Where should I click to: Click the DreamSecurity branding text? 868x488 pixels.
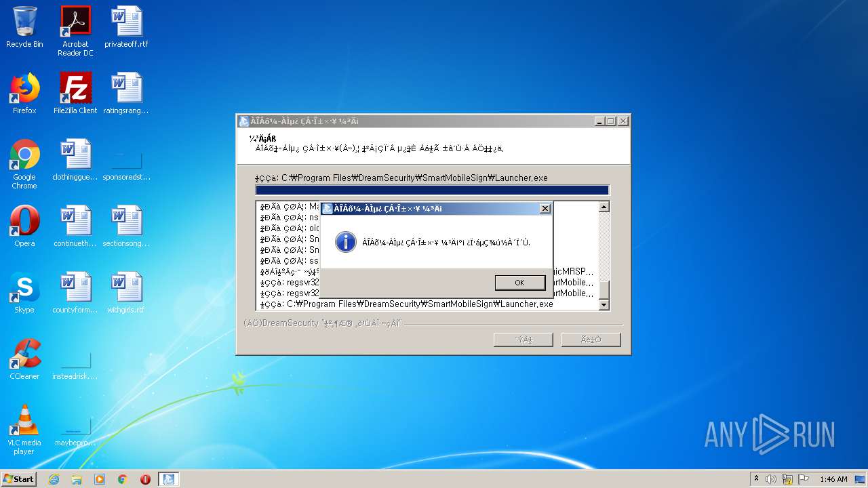click(x=323, y=323)
